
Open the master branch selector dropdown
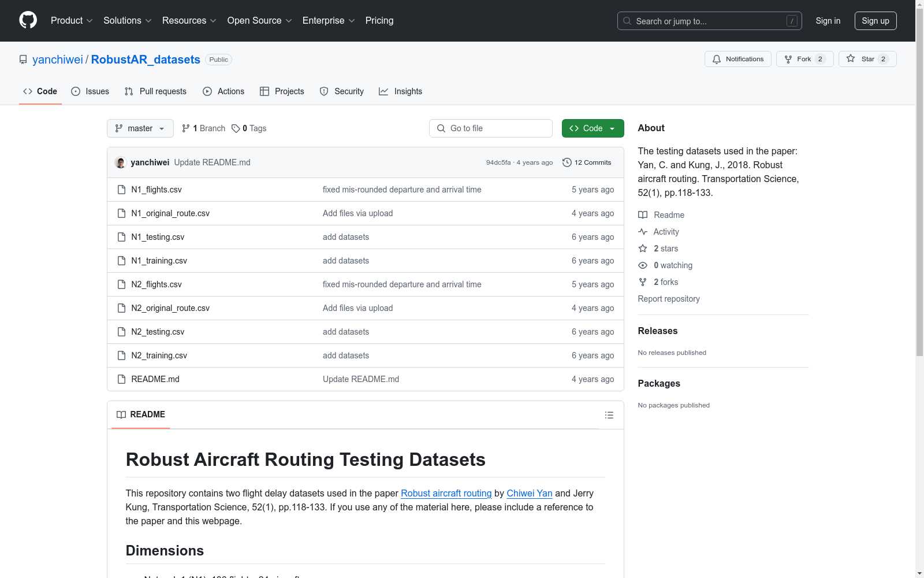coord(140,128)
